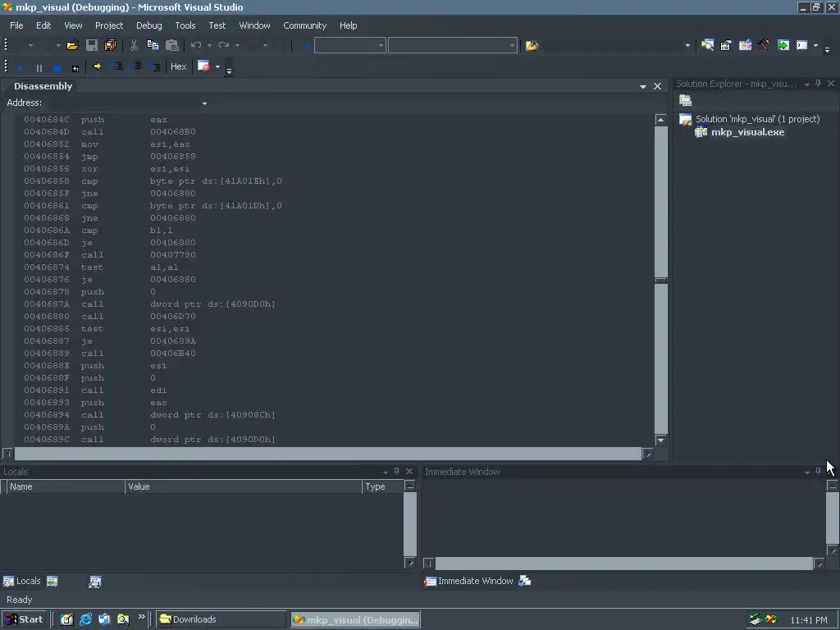This screenshot has height=630, width=840.
Task: Open Solution Explorer from the toolbar icon
Action: [707, 46]
